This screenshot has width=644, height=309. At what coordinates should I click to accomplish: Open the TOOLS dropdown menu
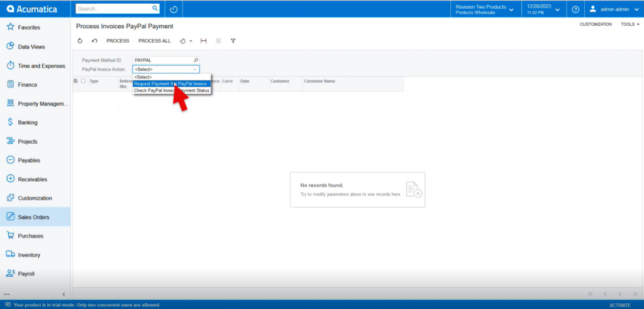point(630,24)
